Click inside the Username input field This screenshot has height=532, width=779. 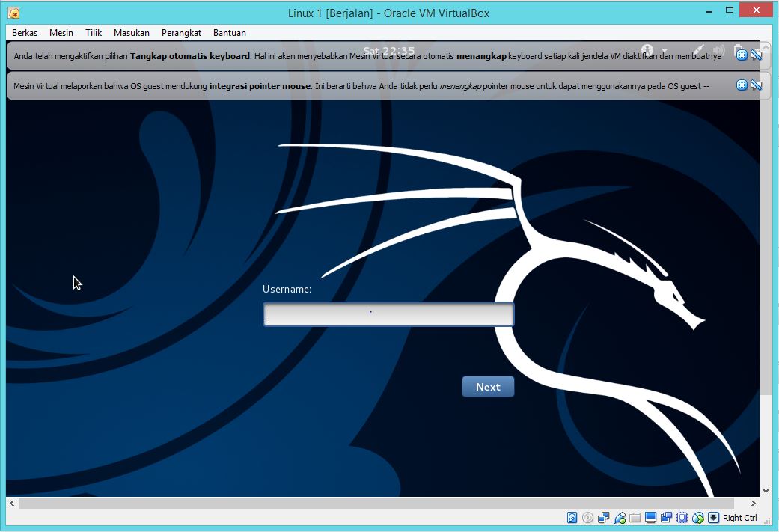[x=388, y=314]
